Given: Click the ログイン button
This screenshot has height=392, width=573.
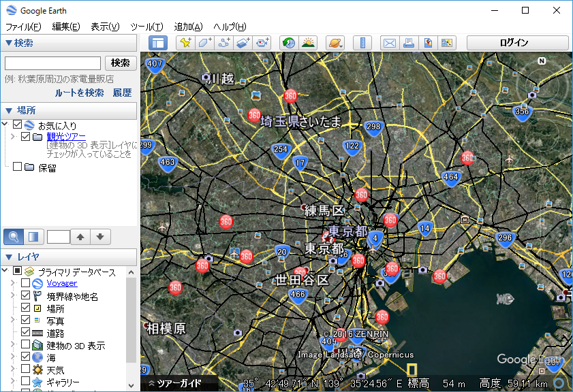Looking at the screenshot, I should (x=517, y=43).
